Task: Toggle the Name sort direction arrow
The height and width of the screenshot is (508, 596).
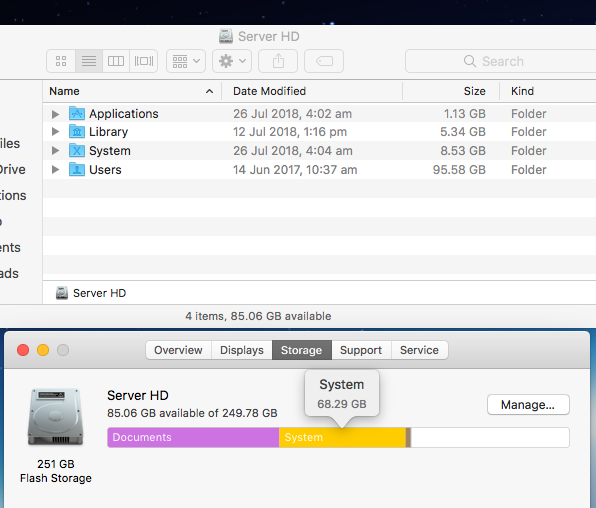Action: pos(209,91)
